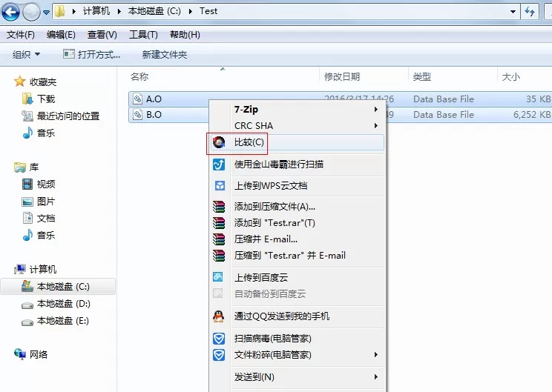
Task: Click shield icon beside 扫描病毒(电脑管家)
Action: [219, 339]
